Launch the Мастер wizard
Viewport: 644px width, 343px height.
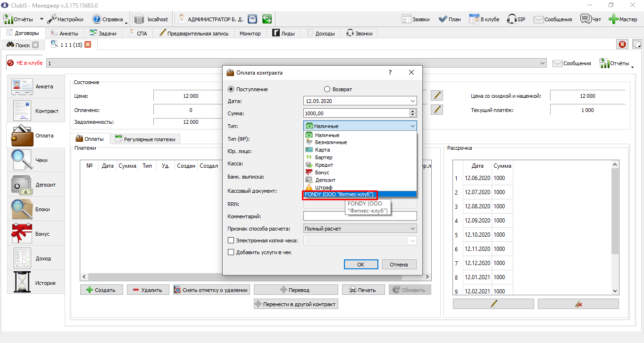pyautogui.click(x=623, y=19)
